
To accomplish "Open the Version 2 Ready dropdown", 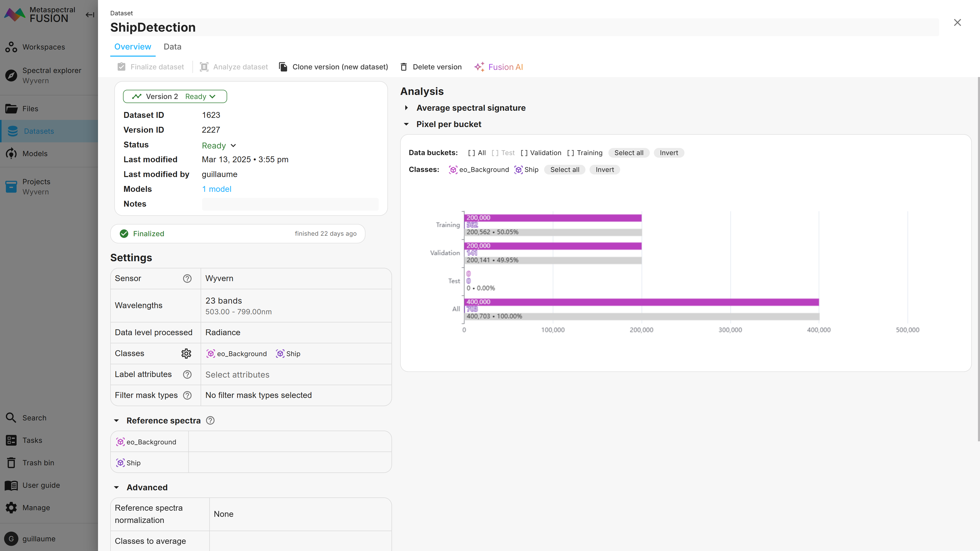I will click(x=175, y=97).
